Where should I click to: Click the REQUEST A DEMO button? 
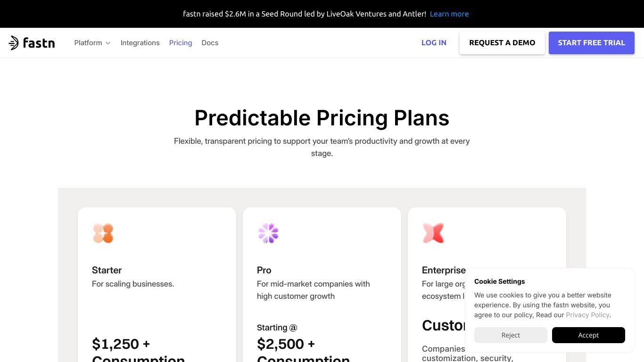pyautogui.click(x=502, y=43)
